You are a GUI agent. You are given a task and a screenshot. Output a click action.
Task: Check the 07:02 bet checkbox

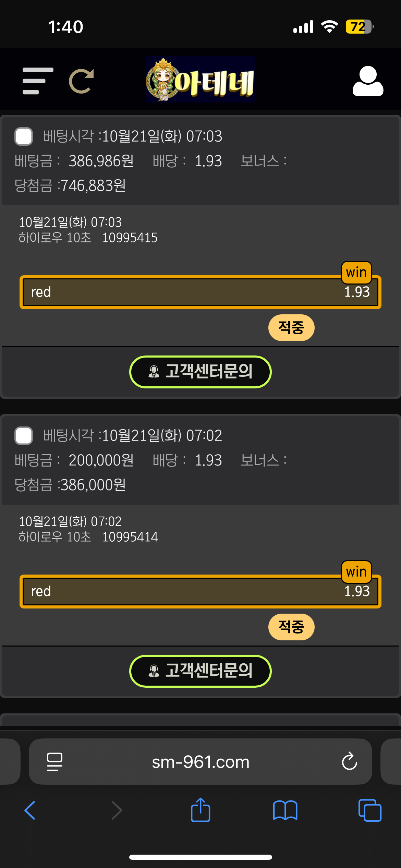tap(24, 435)
